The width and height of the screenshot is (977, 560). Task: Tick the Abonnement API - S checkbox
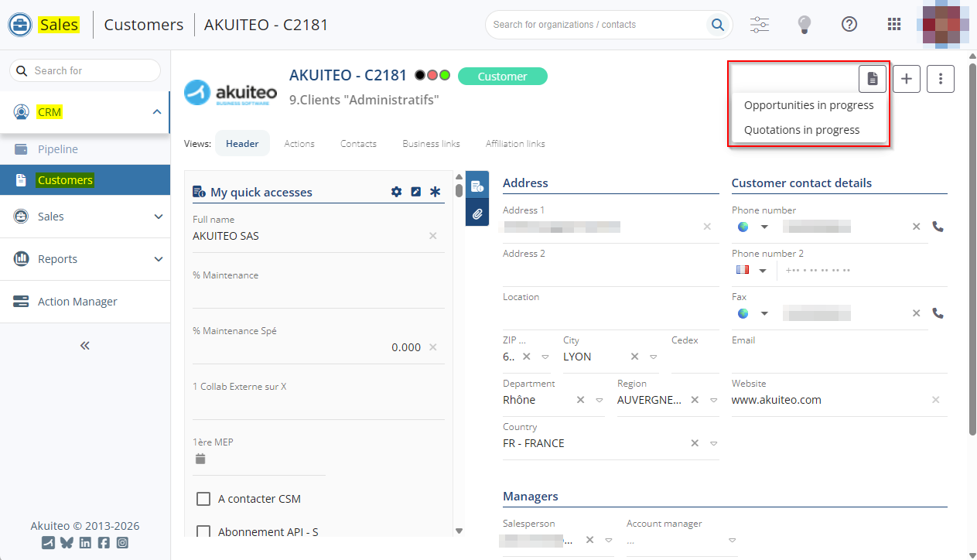[203, 531]
